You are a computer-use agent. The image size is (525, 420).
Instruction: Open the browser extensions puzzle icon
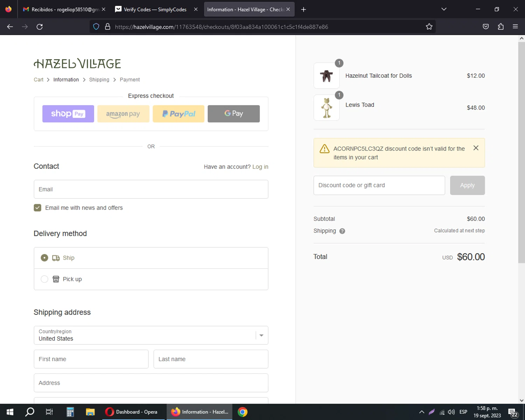(x=500, y=27)
